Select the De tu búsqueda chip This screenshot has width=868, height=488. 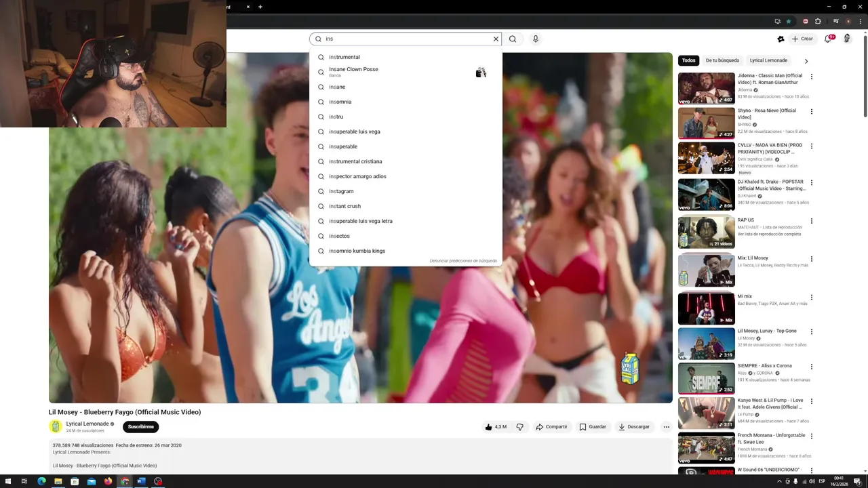coord(722,60)
